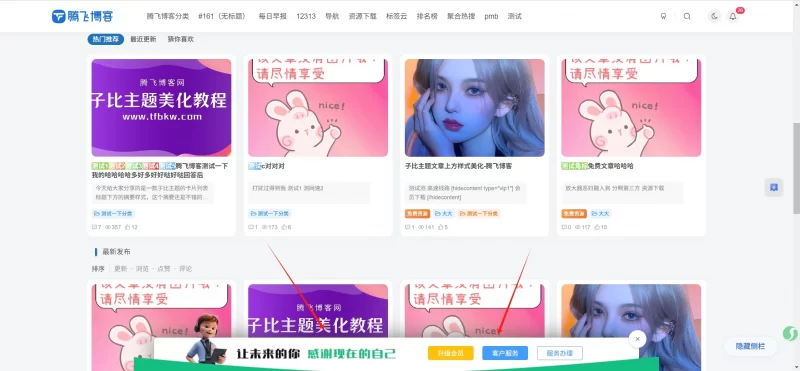Open 大大 category on 子比主题文章 card
Viewport: 800px width, 371px height.
coord(444,214)
